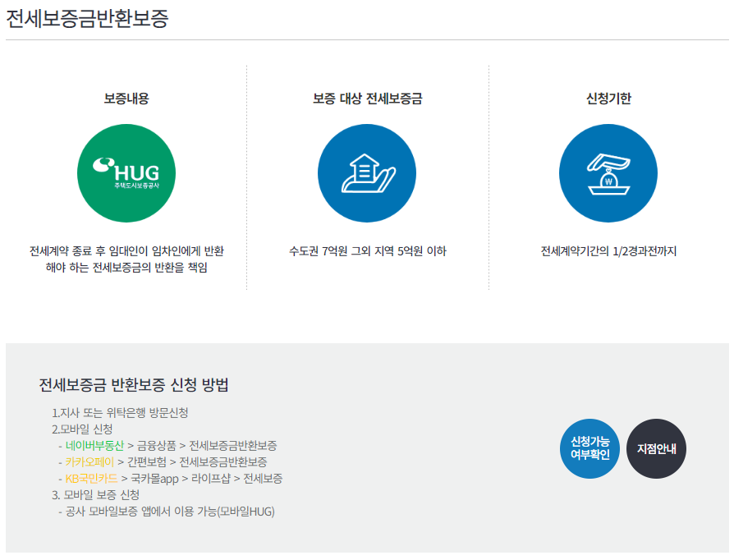The height and width of the screenshot is (560, 734).
Task: Click the green HUG logo circle
Action: 126,173
